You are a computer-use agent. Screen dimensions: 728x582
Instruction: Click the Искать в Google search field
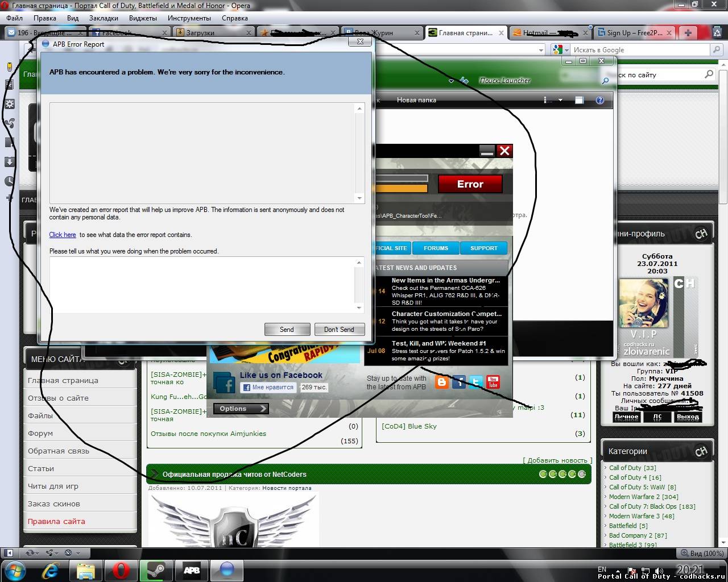[x=640, y=50]
